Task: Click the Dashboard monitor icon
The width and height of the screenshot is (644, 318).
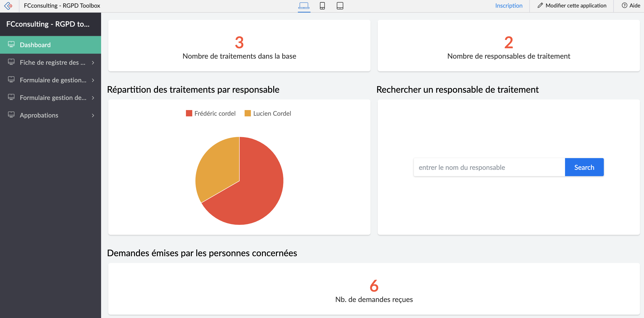Action: coord(11,44)
